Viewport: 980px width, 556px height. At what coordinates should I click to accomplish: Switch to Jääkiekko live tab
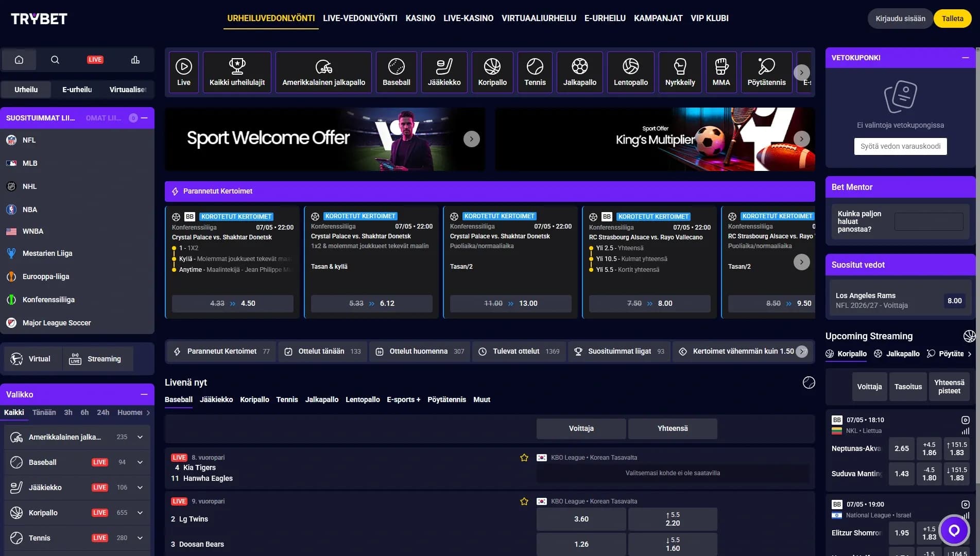[x=216, y=399]
